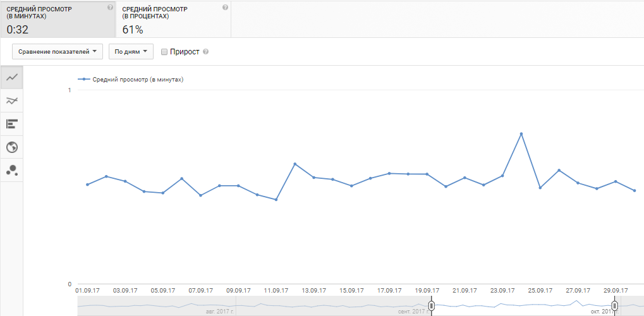
Task: Switch to multi-line comparison chart icon
Action: [x=11, y=100]
